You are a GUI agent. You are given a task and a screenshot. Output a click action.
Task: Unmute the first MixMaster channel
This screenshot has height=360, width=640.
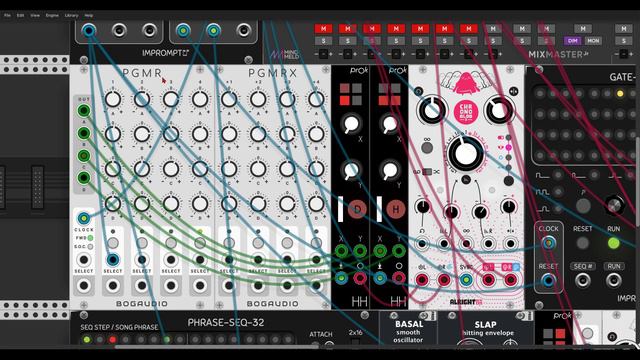pyautogui.click(x=323, y=29)
